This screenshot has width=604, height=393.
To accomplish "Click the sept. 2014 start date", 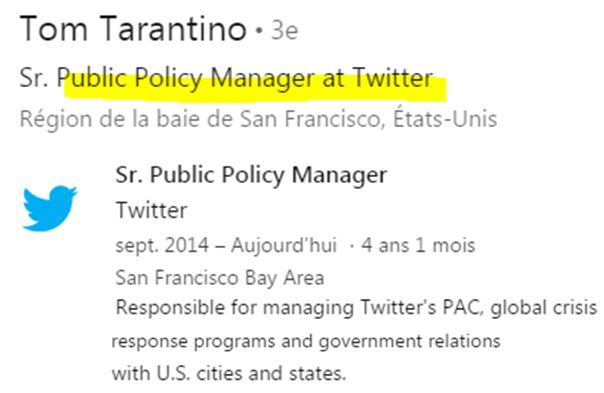I will coord(162,245).
